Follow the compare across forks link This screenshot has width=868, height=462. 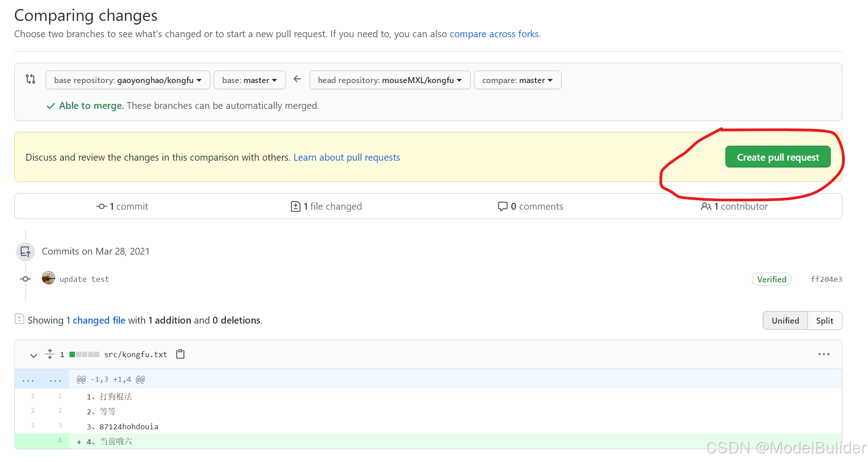pos(494,34)
